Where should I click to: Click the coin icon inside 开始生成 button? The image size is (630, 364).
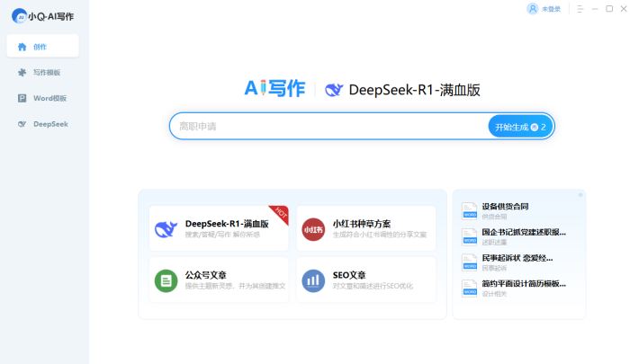[x=535, y=128]
